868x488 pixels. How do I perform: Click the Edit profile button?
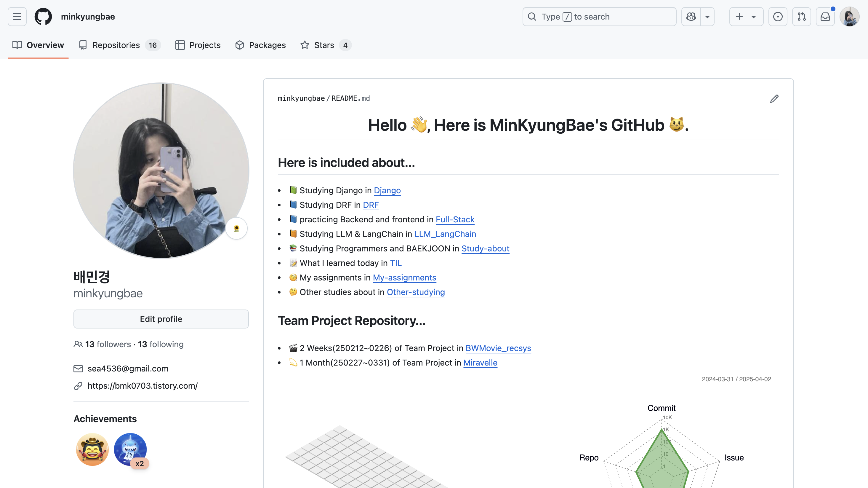point(161,319)
